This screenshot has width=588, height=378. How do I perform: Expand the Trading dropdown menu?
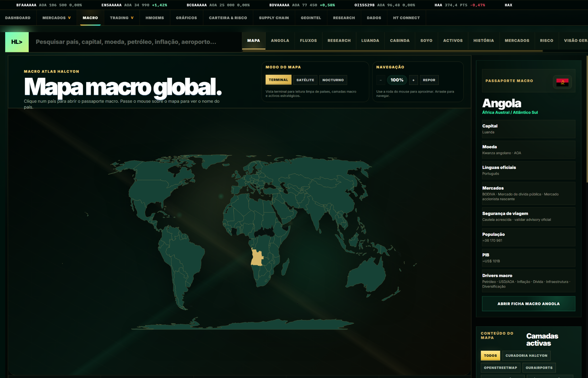tap(122, 18)
